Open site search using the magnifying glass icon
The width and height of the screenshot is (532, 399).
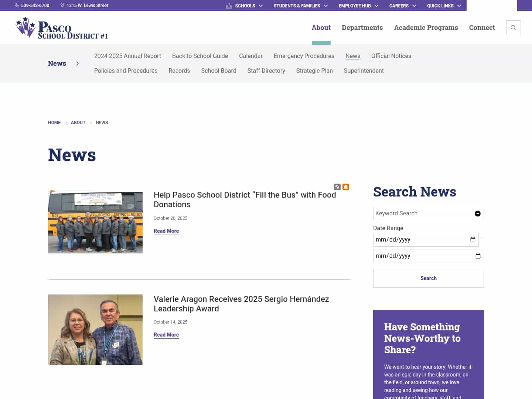(513, 27)
